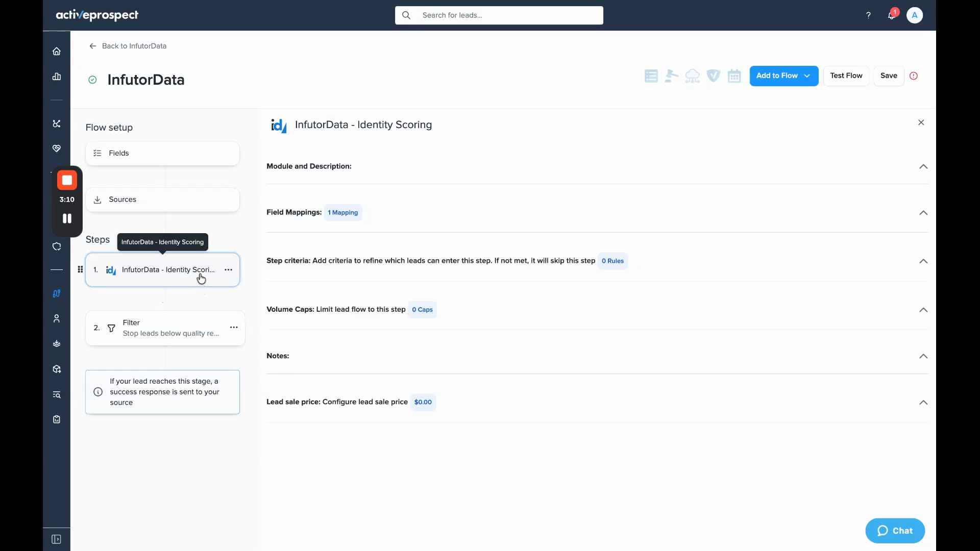Click the shield badge flow icon

[x=714, y=76]
